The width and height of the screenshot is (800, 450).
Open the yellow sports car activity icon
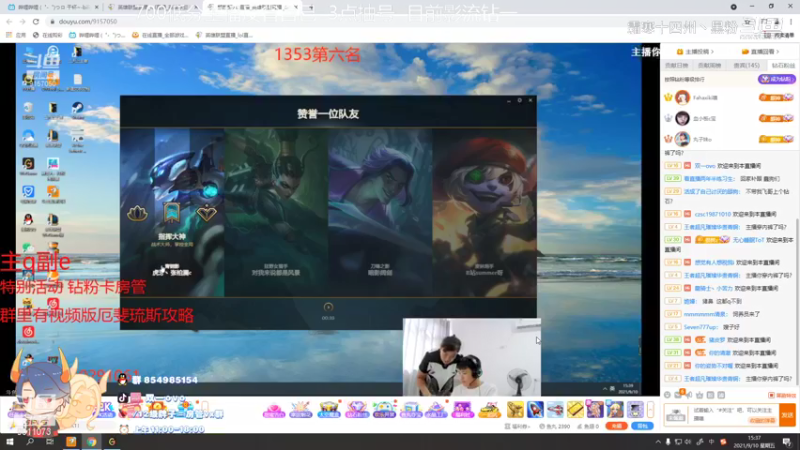(x=489, y=409)
